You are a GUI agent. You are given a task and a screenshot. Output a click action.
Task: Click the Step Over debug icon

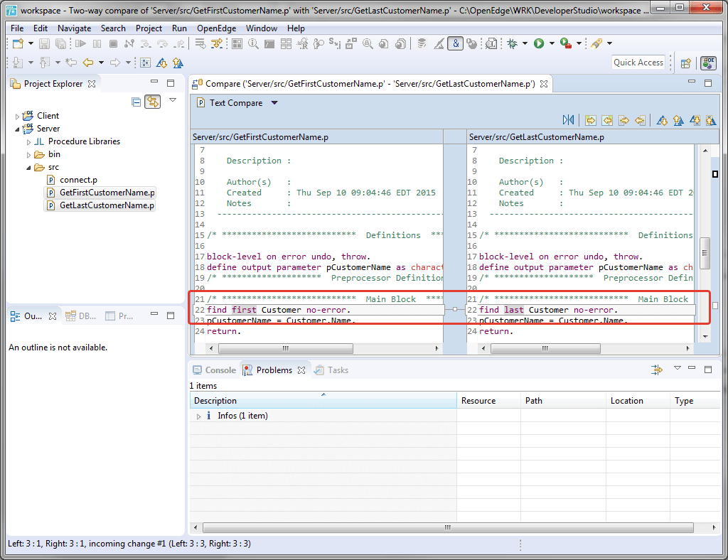[162, 43]
